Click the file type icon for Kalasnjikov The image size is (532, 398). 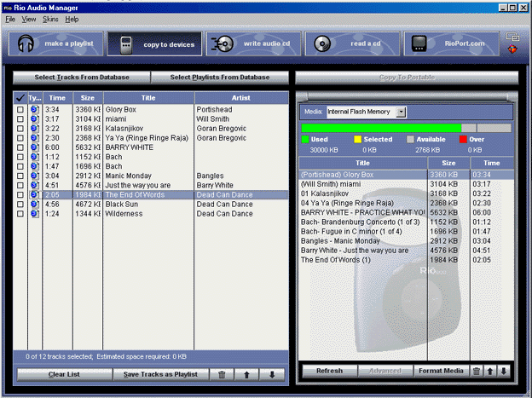coord(35,129)
